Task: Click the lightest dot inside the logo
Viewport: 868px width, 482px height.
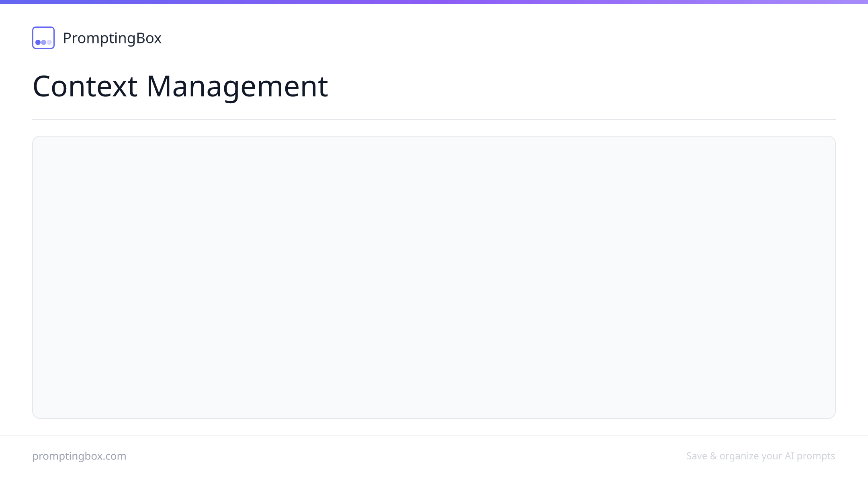Action: [x=49, y=42]
